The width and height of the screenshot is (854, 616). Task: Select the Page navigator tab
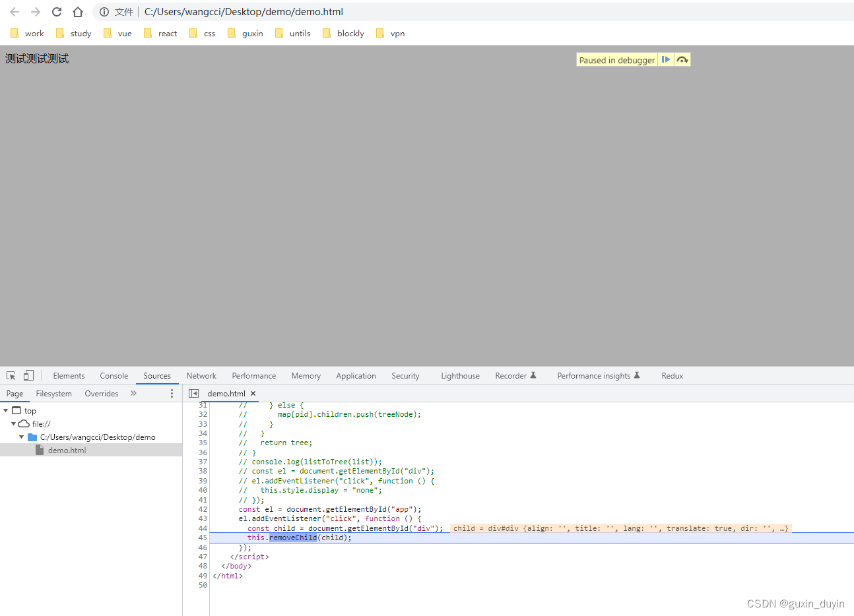[x=15, y=394]
